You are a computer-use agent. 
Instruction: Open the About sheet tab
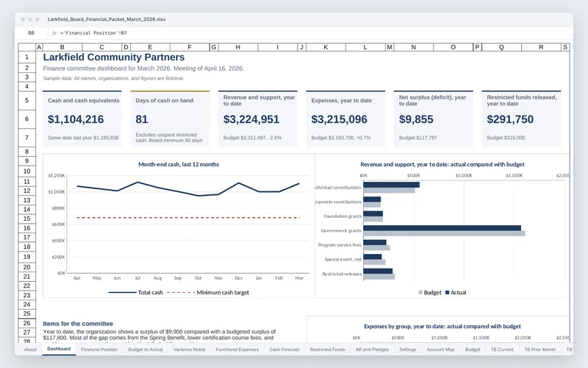pos(30,349)
